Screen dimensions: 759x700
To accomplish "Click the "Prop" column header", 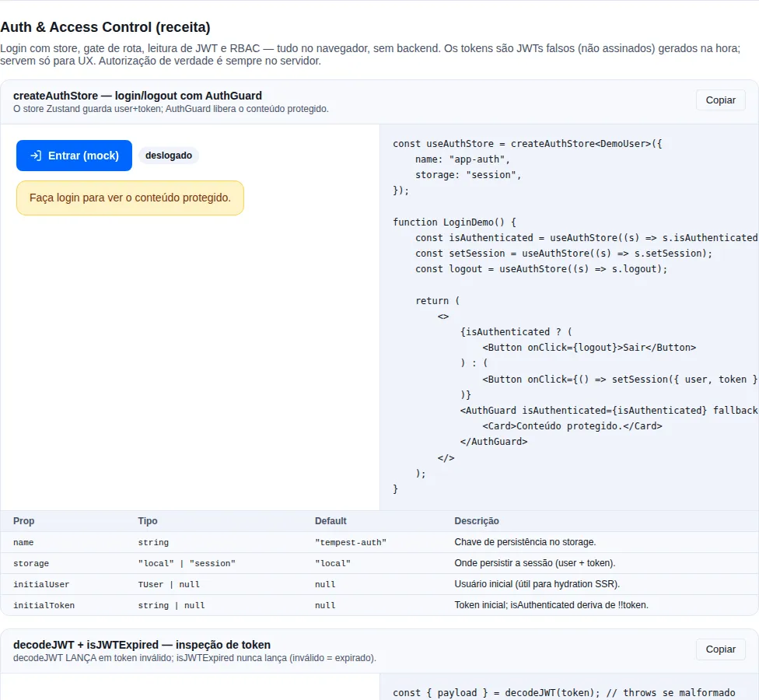I will point(23,521).
